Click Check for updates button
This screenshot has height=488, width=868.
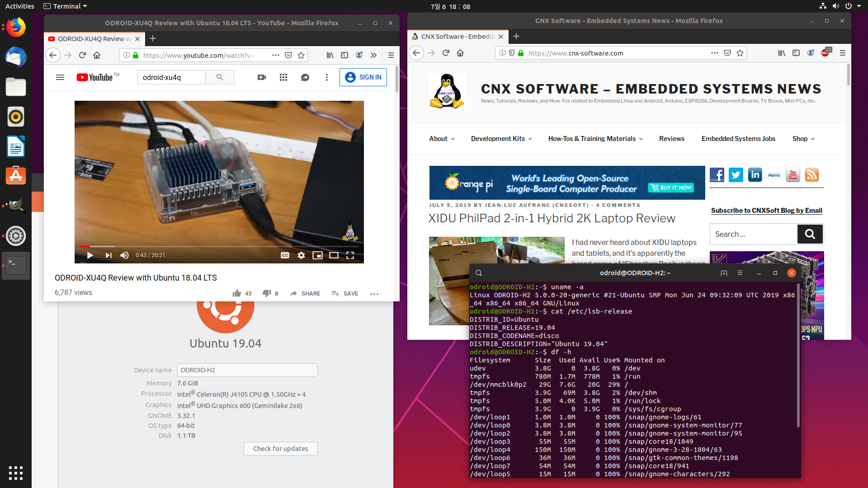[281, 449]
